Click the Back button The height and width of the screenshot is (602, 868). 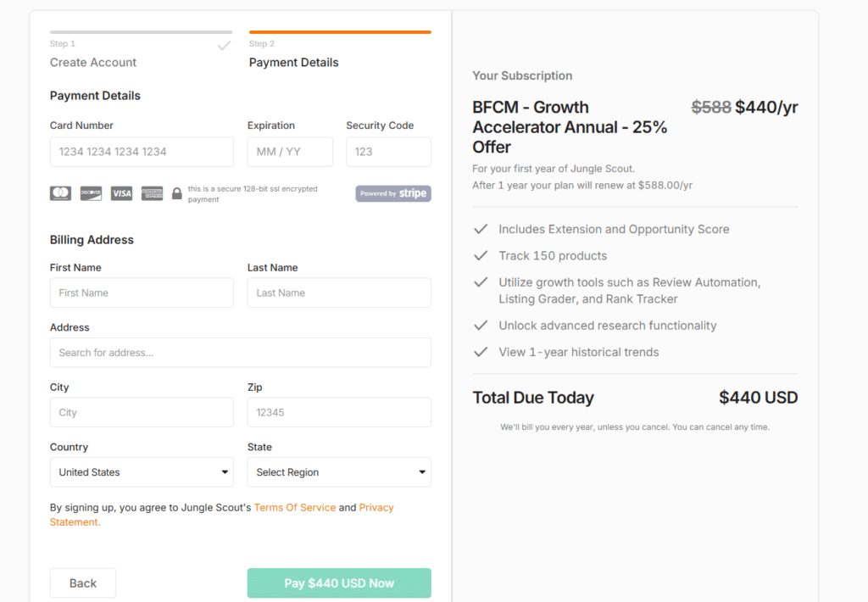click(82, 582)
